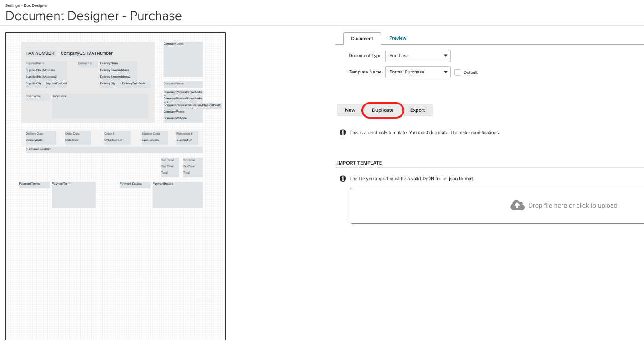The image size is (644, 358).
Task: Select the CompanyGSTVATNumber field
Action: point(87,53)
